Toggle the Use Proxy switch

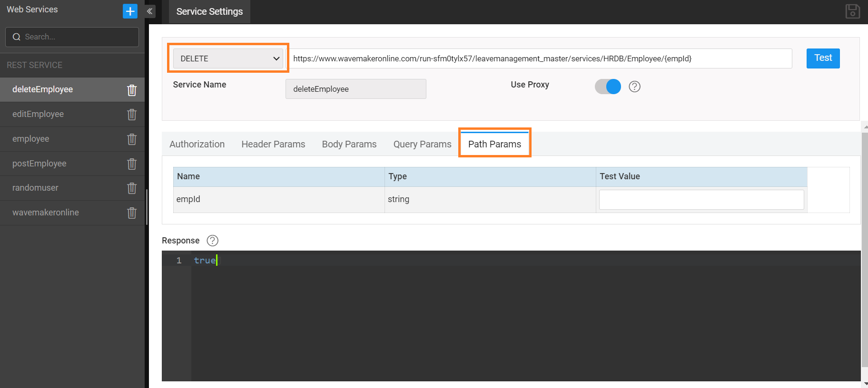(x=608, y=87)
